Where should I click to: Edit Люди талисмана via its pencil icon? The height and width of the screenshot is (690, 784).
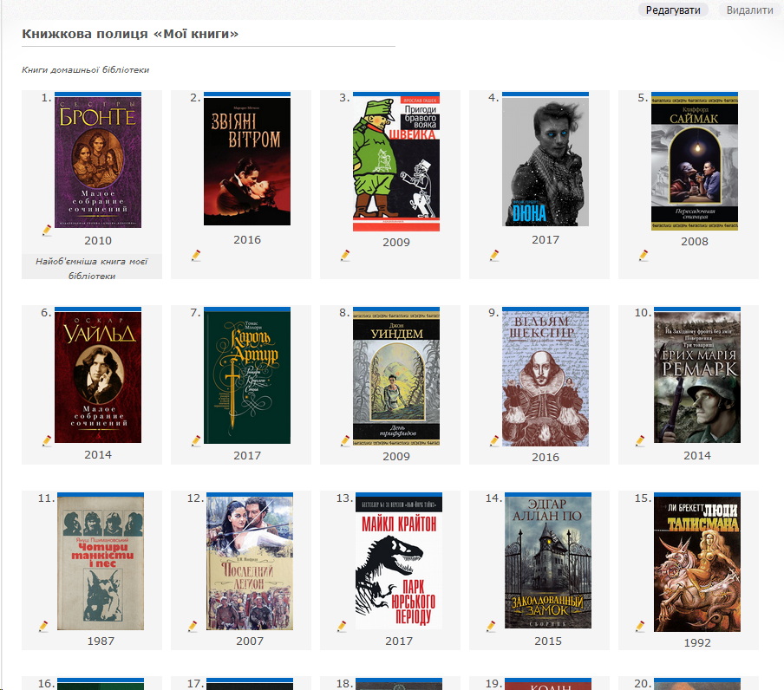640,626
